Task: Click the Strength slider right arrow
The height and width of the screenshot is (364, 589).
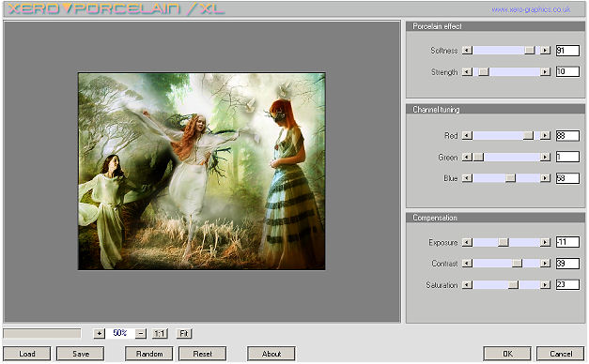Action: pos(545,71)
